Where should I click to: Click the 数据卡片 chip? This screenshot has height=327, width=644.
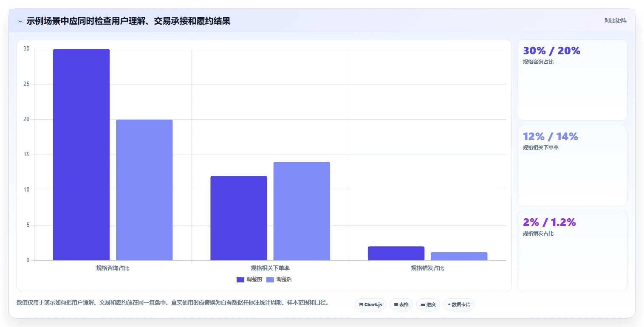tap(459, 304)
